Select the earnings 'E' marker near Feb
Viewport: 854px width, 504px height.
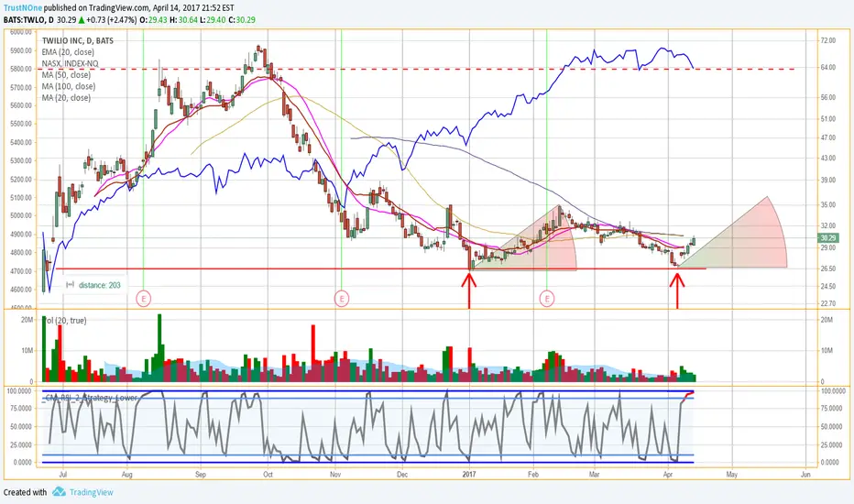[x=547, y=298]
